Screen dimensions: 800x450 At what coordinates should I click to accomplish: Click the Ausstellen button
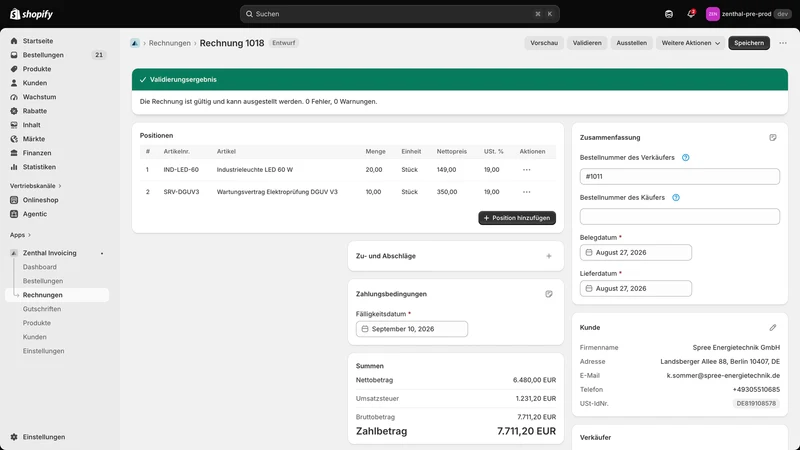[631, 43]
